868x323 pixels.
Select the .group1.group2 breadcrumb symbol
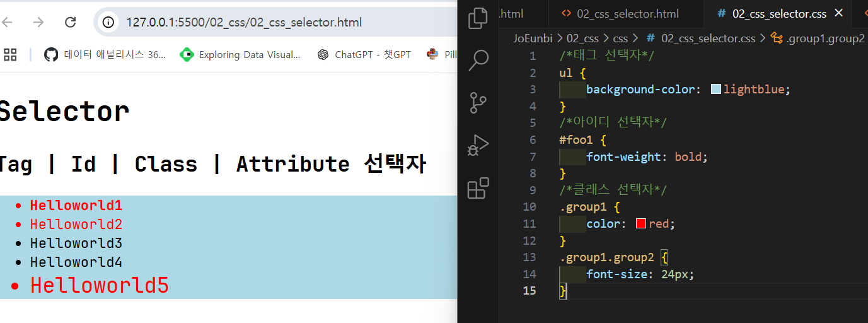click(x=818, y=38)
